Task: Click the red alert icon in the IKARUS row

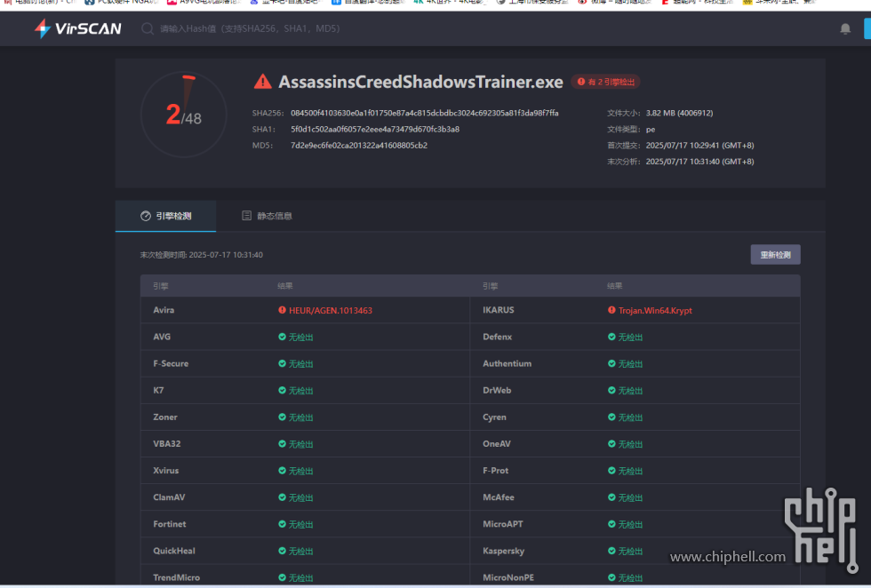Action: [x=611, y=310]
